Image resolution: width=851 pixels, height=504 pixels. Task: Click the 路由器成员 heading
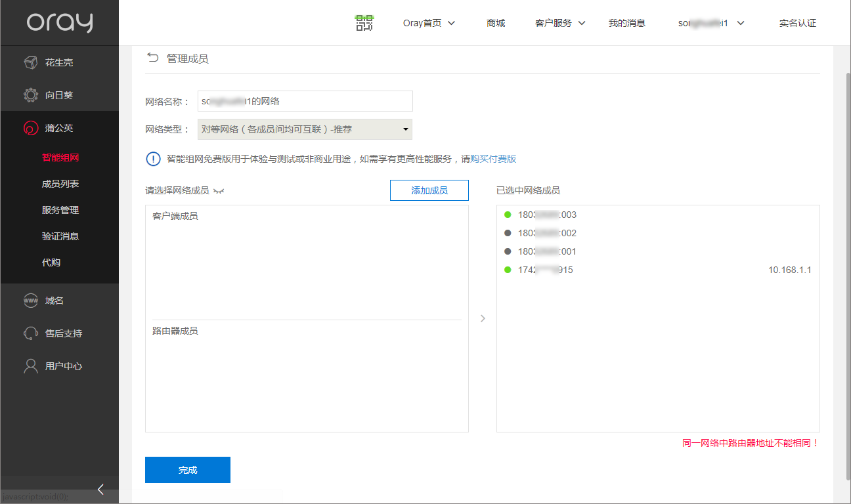click(x=175, y=331)
